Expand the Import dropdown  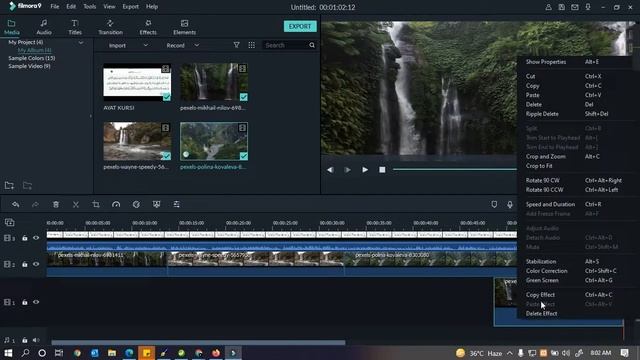point(146,45)
